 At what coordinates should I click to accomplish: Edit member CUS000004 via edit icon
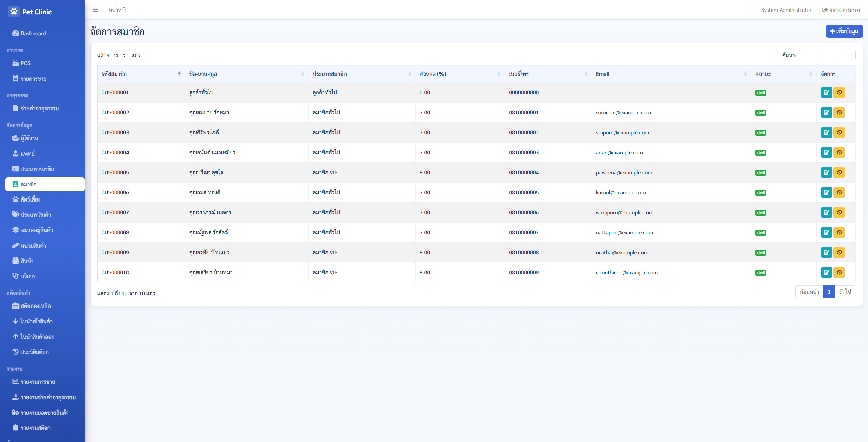[x=826, y=152]
